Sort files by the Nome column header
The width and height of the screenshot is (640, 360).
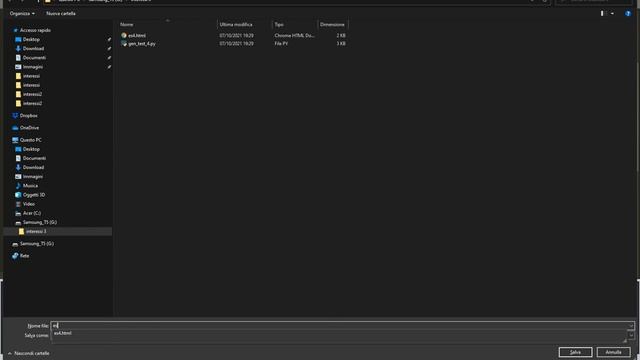[127, 24]
